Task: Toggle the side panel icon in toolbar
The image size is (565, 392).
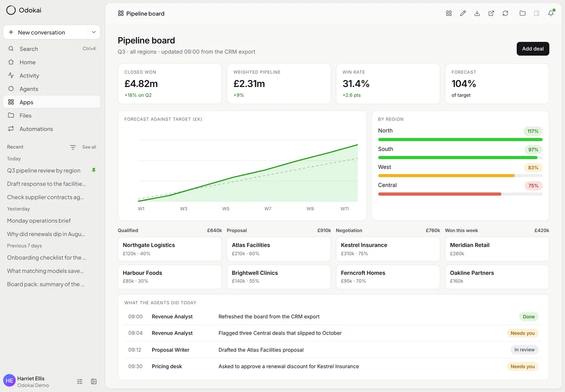Action: click(x=537, y=14)
